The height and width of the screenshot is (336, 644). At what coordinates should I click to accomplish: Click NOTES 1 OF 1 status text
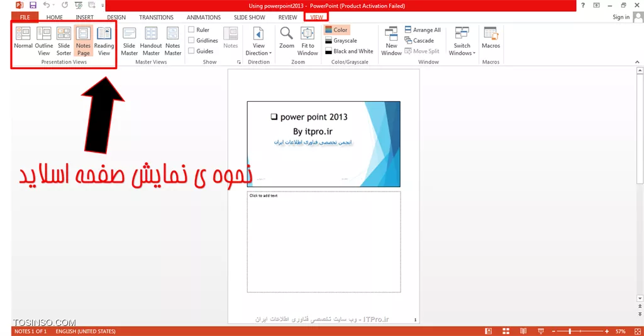point(30,331)
